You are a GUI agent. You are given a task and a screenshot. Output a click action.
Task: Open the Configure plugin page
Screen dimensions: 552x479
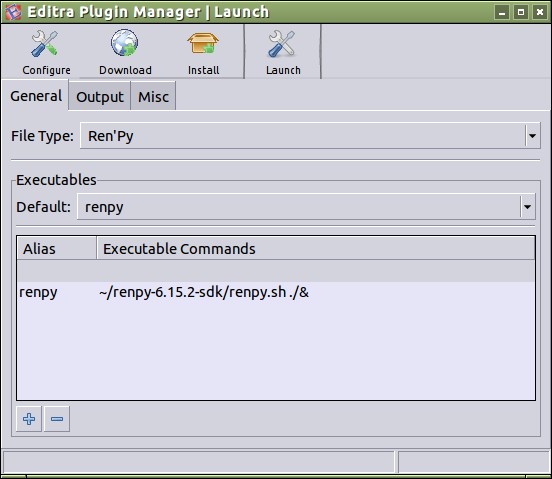pos(46,53)
